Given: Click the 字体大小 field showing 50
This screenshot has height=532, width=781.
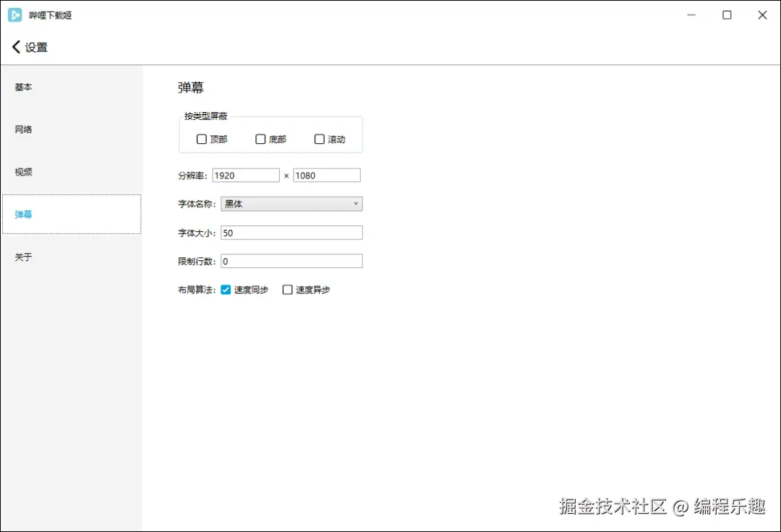Looking at the screenshot, I should coord(291,232).
